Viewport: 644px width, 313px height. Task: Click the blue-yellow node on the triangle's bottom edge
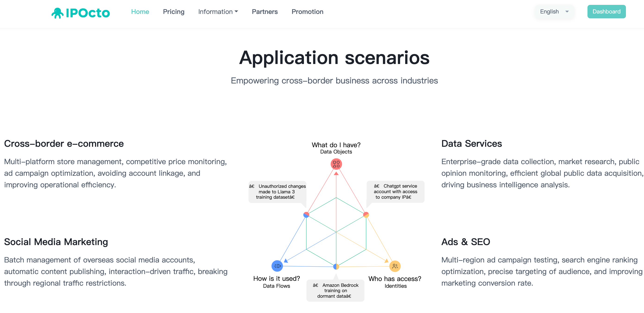[x=336, y=267]
